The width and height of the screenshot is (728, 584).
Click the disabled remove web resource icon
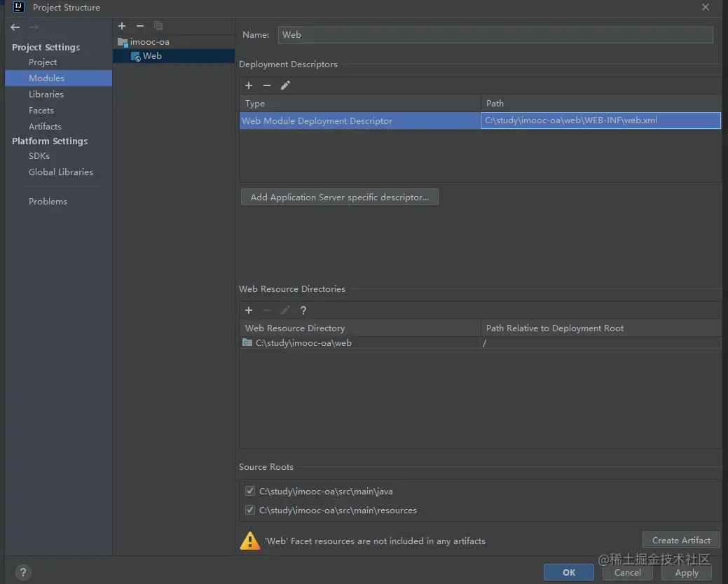click(x=267, y=310)
